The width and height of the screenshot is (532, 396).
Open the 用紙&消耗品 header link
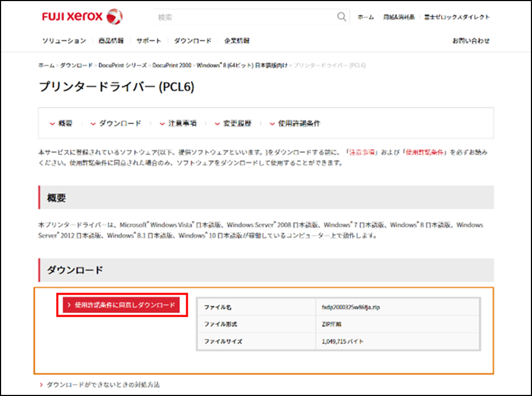click(x=399, y=17)
